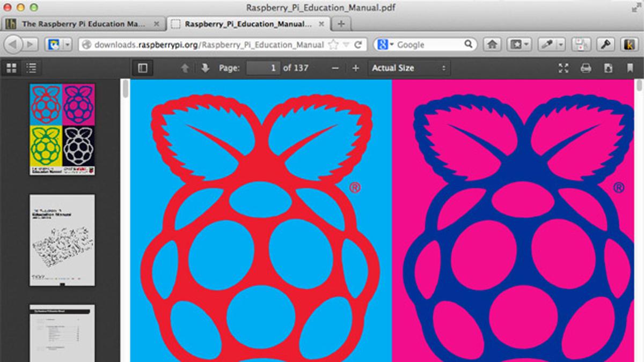644x362 pixels.
Task: Open the Actual Size zoom dropdown
Action: [409, 68]
